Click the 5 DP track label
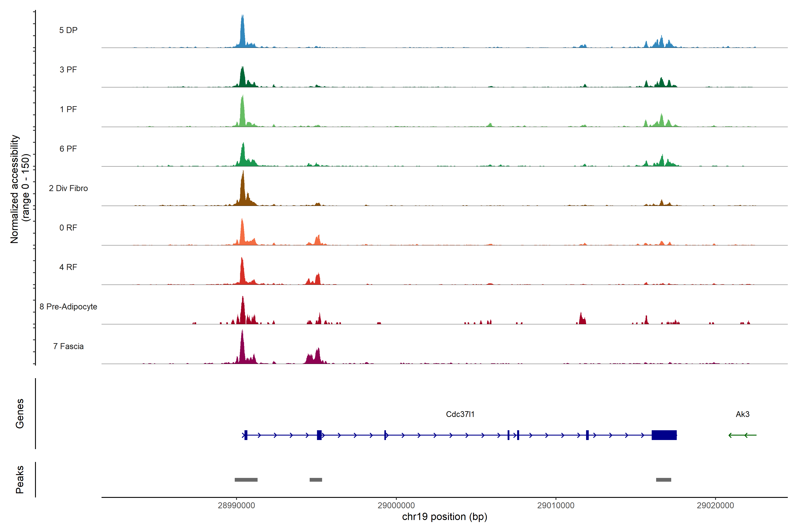Screen dimensions: 798x532 coord(68,30)
